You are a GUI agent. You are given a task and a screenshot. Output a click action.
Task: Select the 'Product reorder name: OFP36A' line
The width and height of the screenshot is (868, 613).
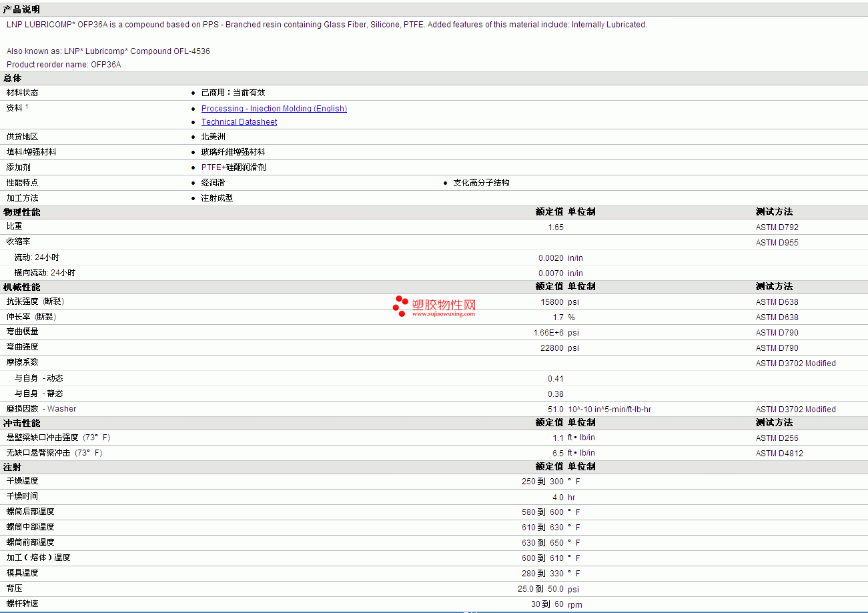click(64, 65)
